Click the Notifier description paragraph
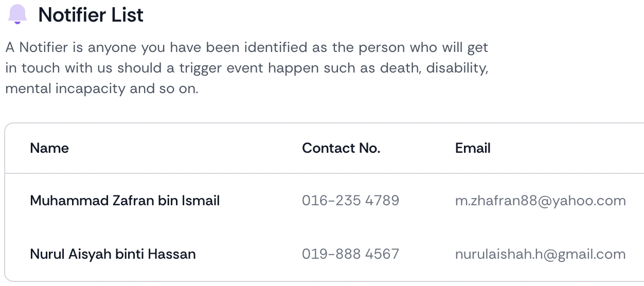The width and height of the screenshot is (644, 286). [247, 68]
